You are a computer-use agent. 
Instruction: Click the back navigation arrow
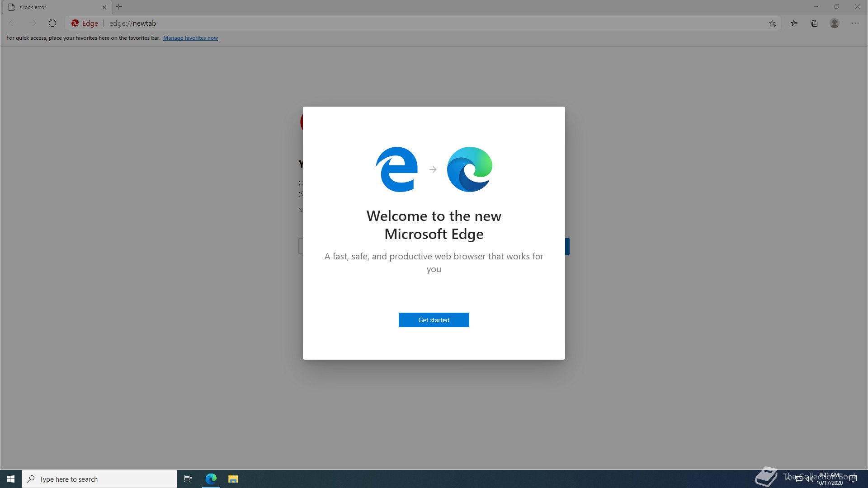13,23
